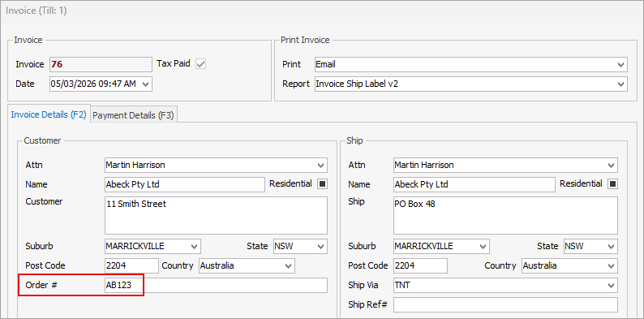Toggle the Tax Paid checkbox
Viewport: 644px width, 319px height.
coord(201,64)
